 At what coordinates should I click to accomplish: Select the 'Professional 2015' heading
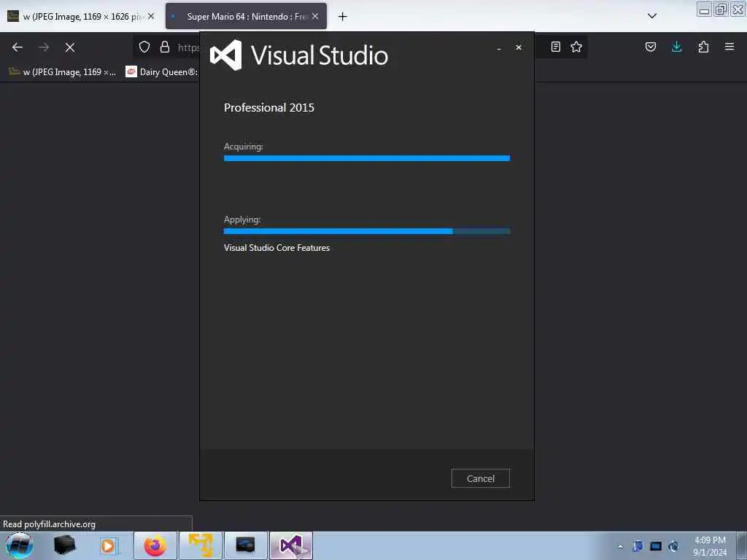[269, 108]
